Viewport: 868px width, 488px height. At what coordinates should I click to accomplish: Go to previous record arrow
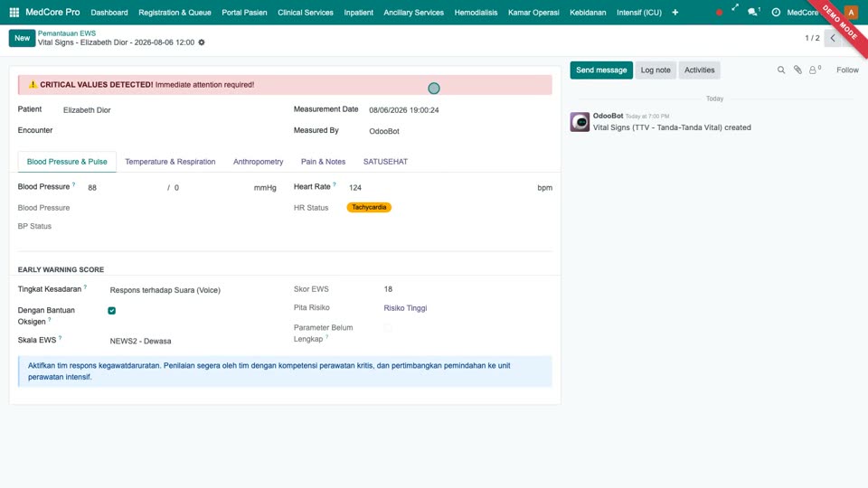click(x=833, y=38)
